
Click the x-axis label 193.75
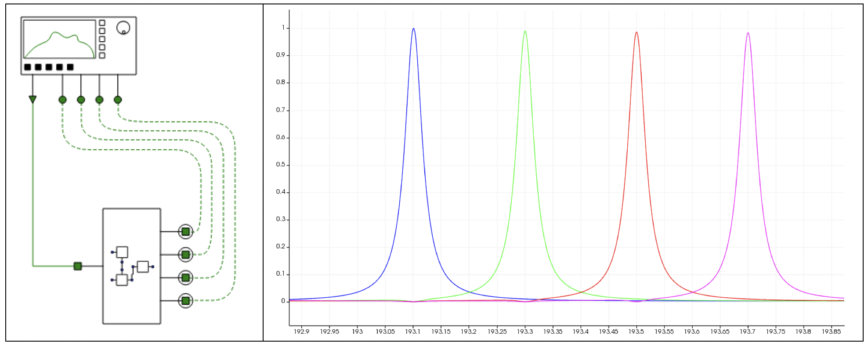tap(776, 332)
